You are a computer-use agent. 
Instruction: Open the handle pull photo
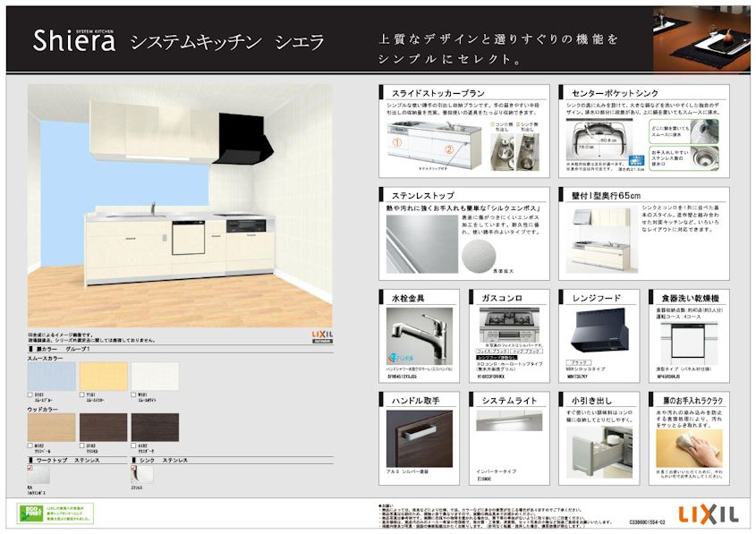pyautogui.click(x=420, y=438)
